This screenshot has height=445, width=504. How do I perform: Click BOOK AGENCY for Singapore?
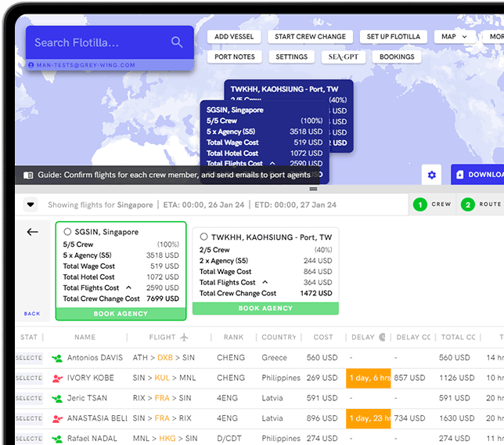121,313
